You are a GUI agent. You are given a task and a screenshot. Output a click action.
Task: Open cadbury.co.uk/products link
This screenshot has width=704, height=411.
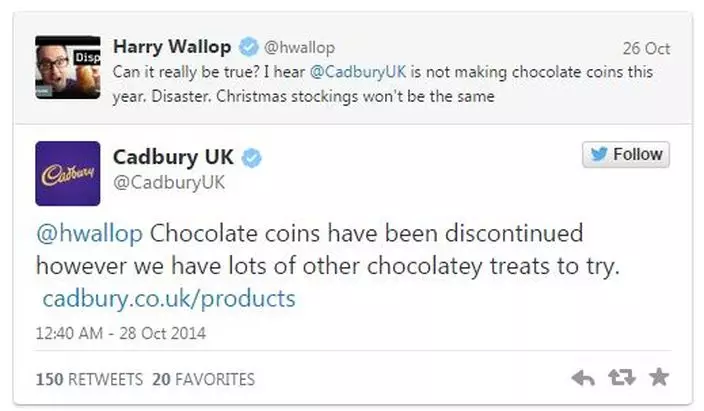(x=169, y=298)
